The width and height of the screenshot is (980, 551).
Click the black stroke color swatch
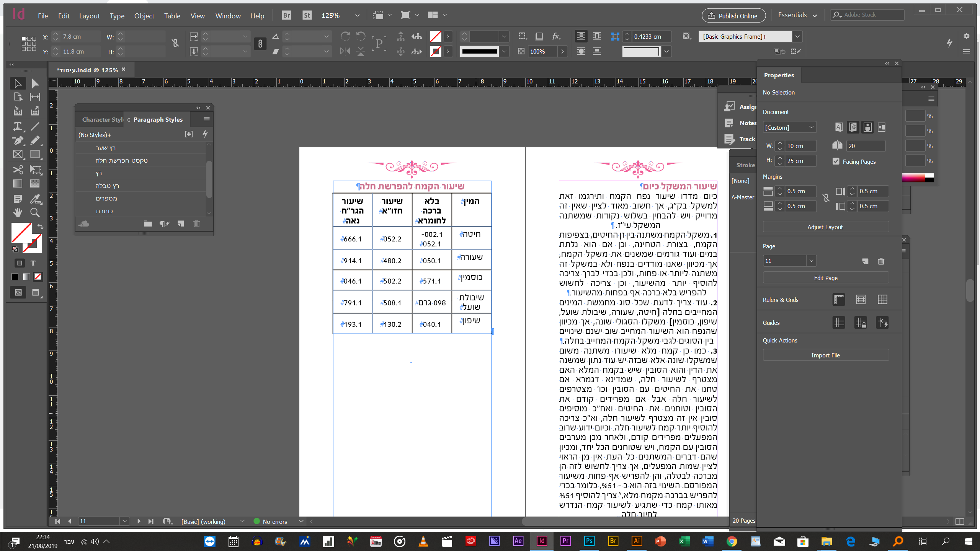[x=479, y=51]
